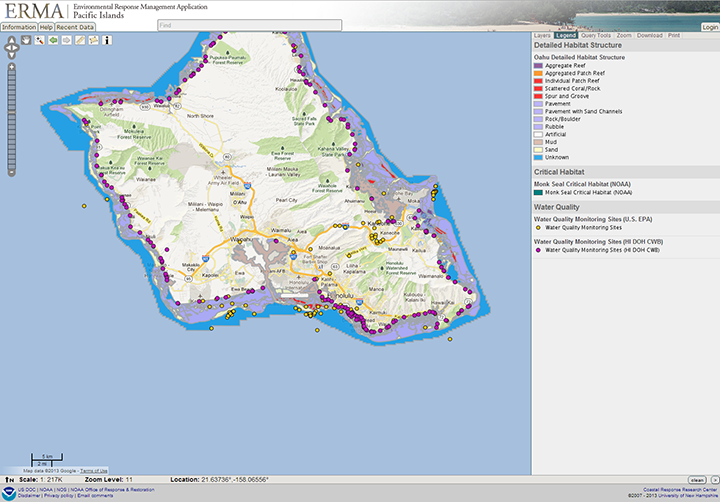Screen dimensions: 720x502
Task: Click the Unknown habitat blue swatch
Action: [538, 157]
